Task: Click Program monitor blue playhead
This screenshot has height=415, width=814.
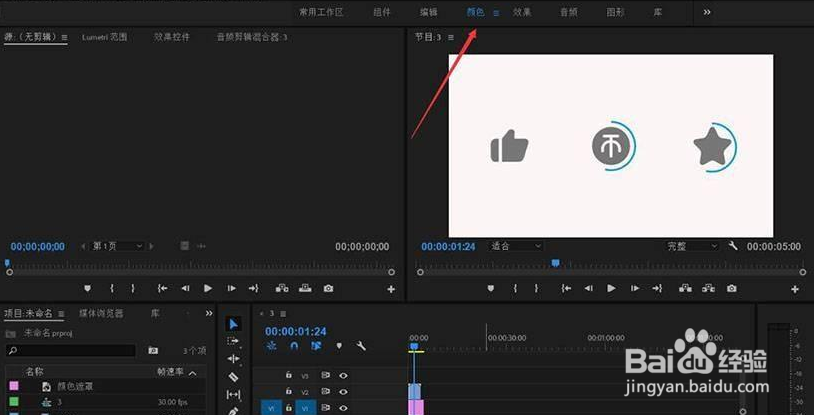Action: point(555,263)
